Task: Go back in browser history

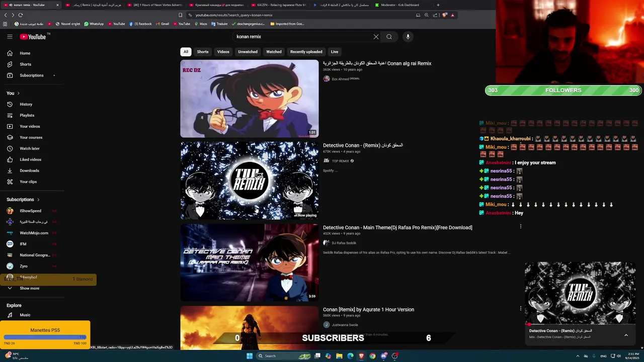Action: (6, 15)
